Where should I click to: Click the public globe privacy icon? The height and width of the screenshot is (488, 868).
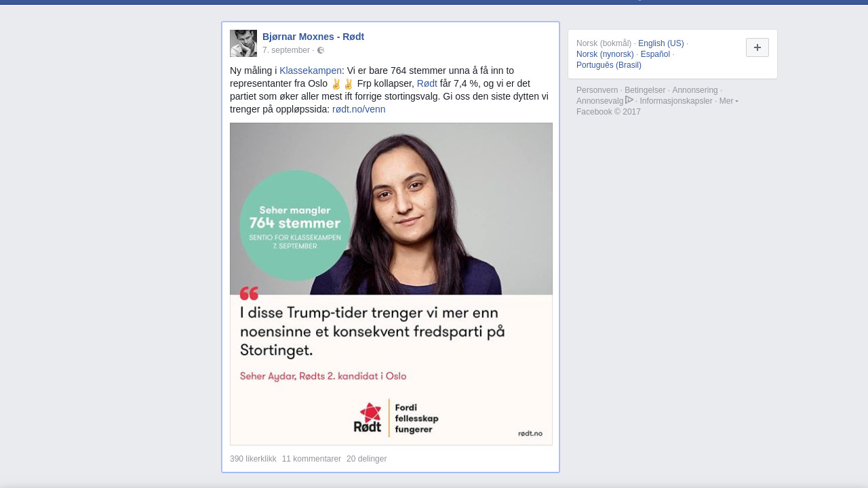point(321,50)
